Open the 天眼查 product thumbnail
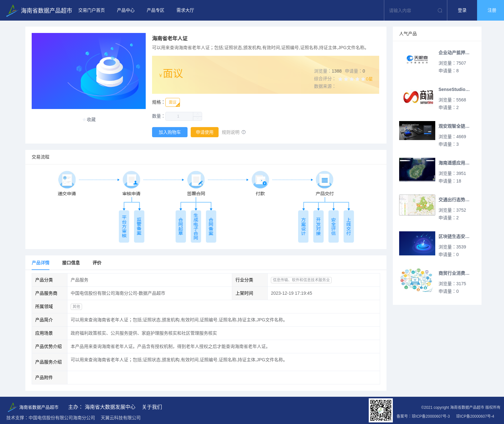The height and width of the screenshot is (424, 504). tap(417, 60)
